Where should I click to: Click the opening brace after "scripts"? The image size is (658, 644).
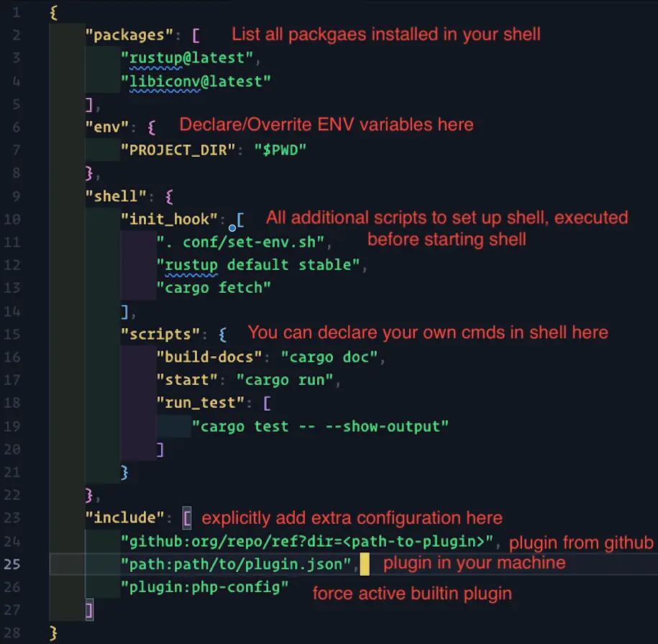pyautogui.click(x=222, y=335)
